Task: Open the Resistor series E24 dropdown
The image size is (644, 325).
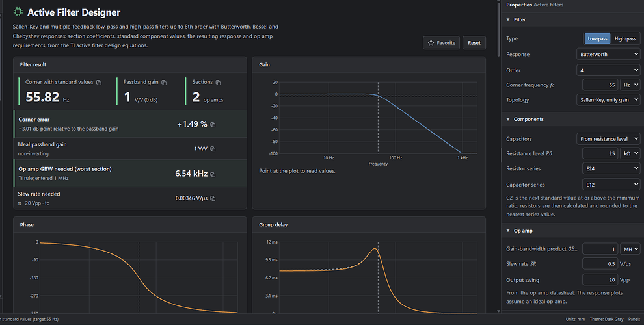Action: coord(611,168)
